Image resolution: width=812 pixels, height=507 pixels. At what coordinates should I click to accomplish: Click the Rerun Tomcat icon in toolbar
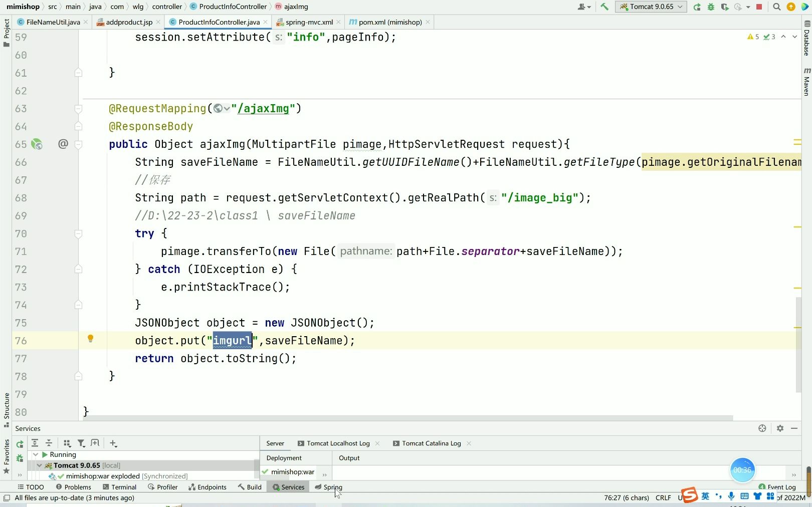point(697,7)
